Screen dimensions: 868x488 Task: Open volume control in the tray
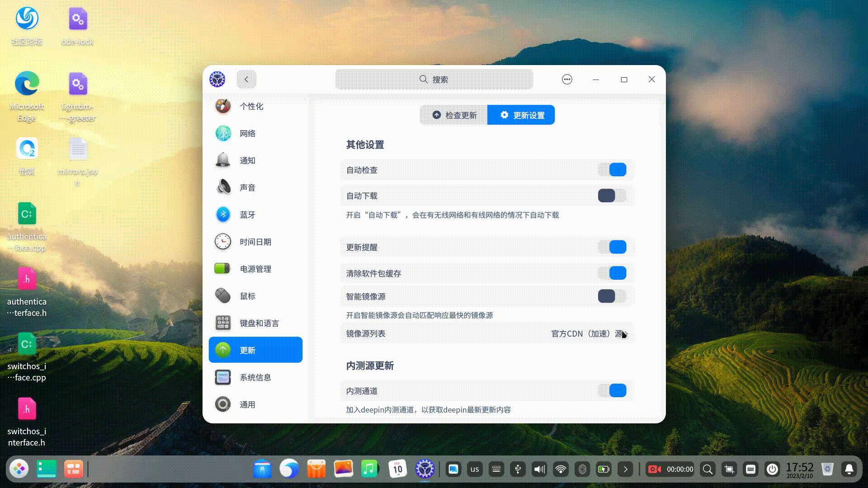pos(539,469)
